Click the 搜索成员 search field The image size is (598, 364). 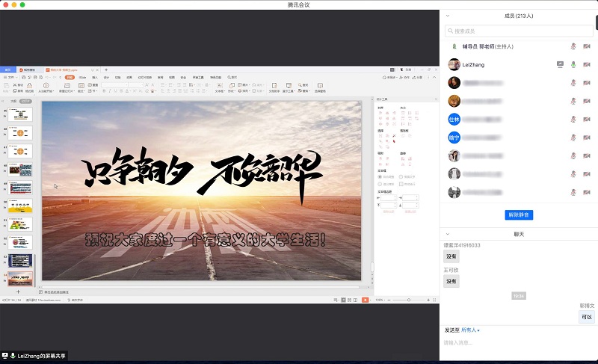point(519,31)
